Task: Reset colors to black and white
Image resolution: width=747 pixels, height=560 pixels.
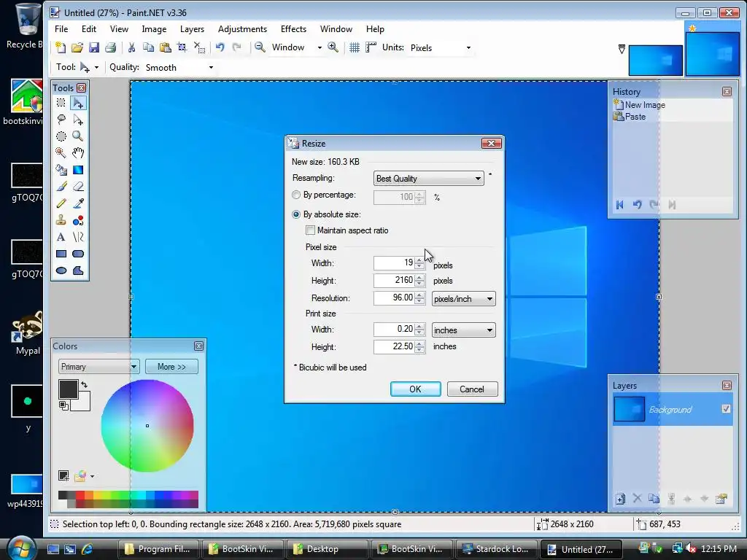Action: tap(63, 405)
